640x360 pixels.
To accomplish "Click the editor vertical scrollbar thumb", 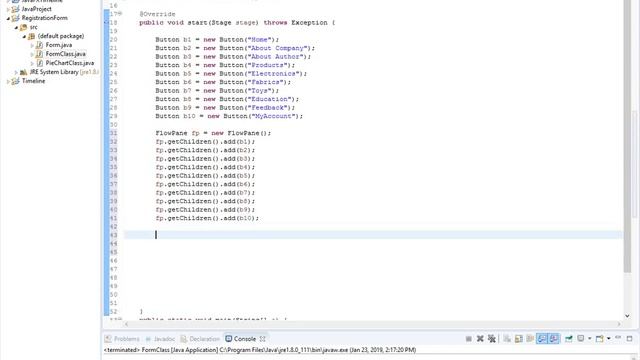I will pyautogui.click(x=627, y=136).
